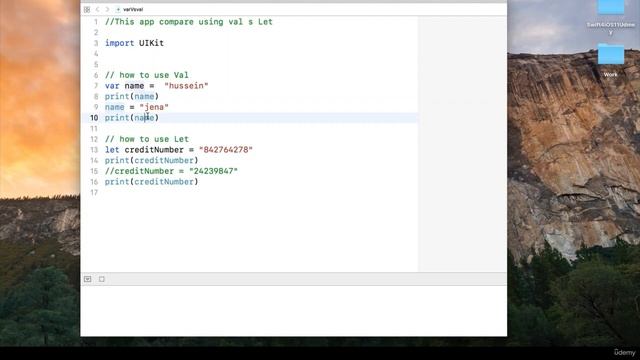
Task: Go forward with the right arrow
Action: pos(107,9)
